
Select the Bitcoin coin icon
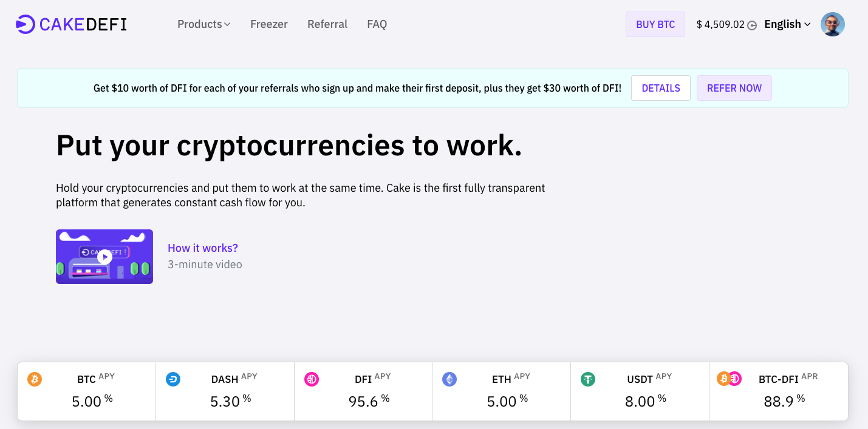point(34,379)
